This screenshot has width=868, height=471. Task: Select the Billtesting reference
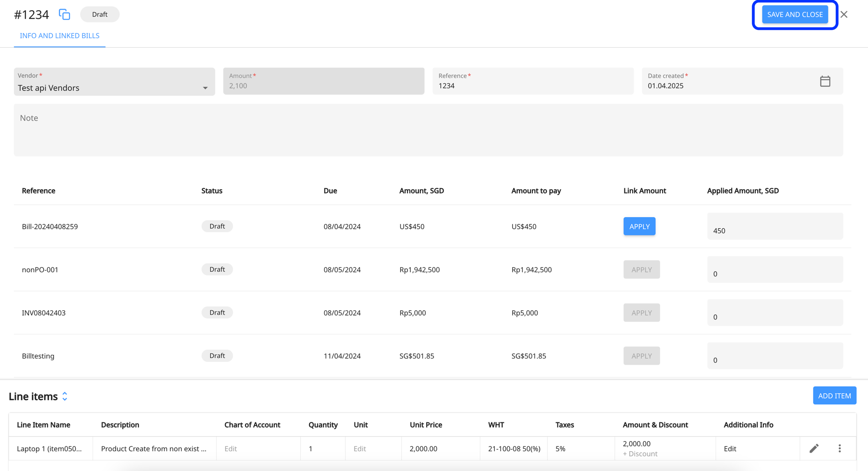click(38, 356)
